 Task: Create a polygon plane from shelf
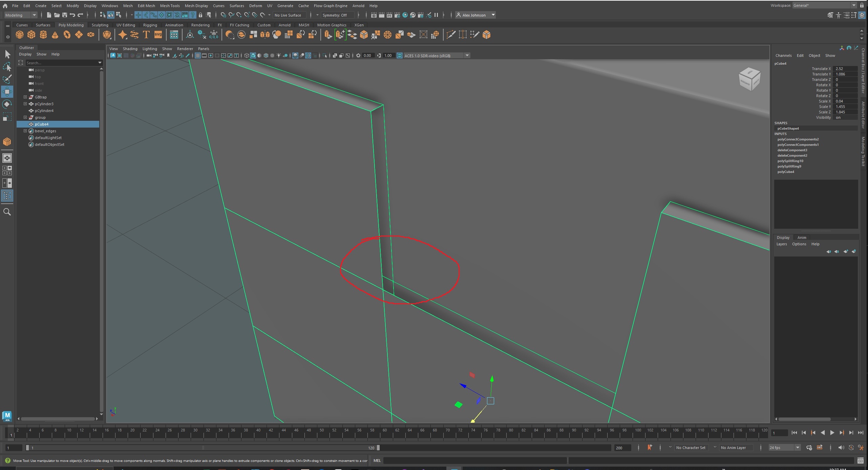click(79, 35)
